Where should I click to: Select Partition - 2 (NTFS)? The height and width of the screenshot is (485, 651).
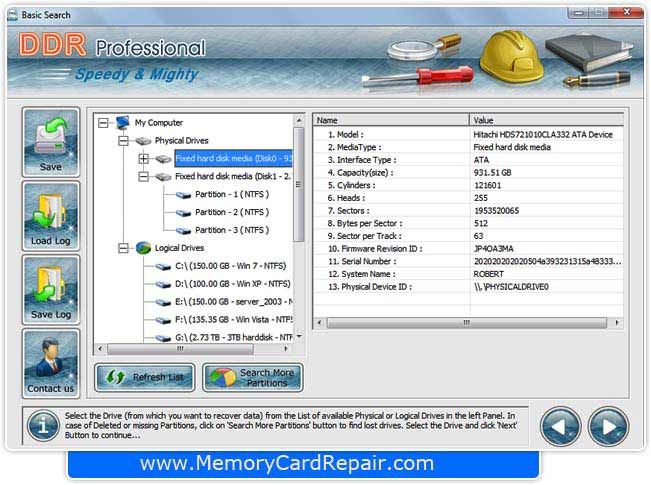[x=232, y=212]
